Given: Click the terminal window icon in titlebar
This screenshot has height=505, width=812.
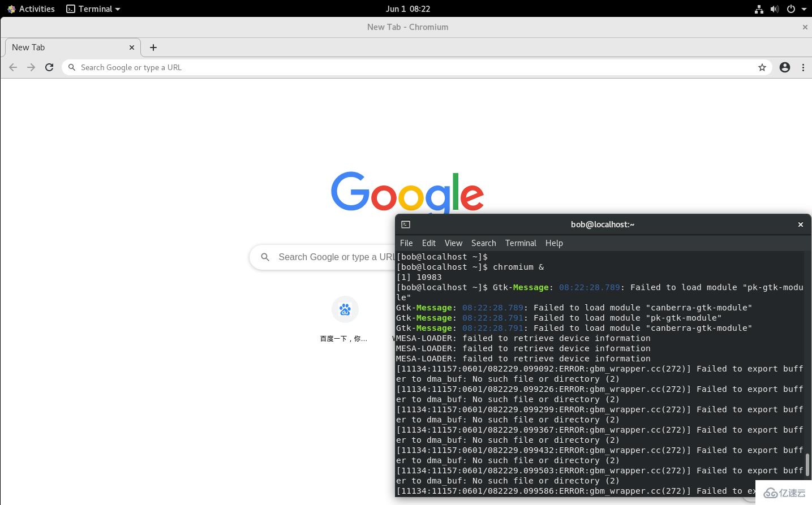Looking at the screenshot, I should click(406, 225).
